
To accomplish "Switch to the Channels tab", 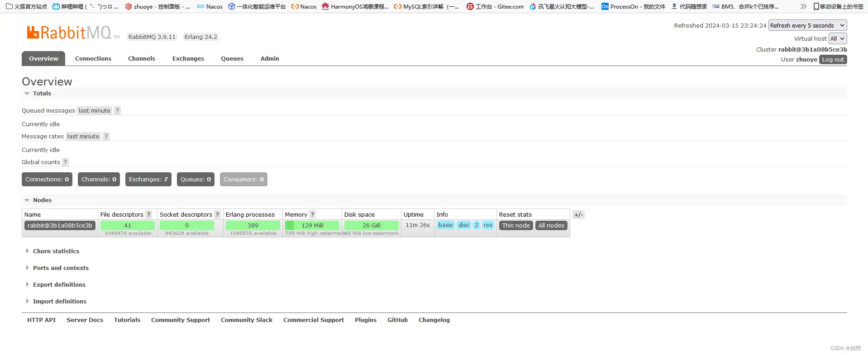I will tap(142, 58).
